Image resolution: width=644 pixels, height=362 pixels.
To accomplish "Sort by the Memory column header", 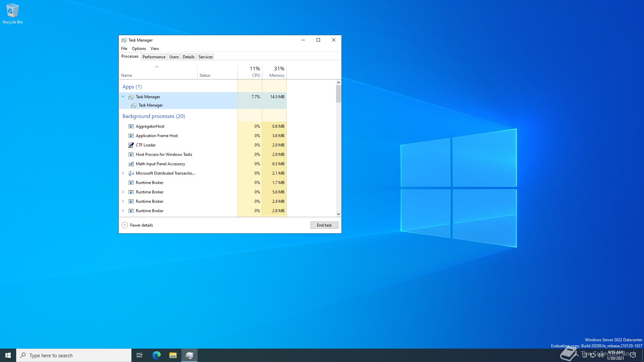I will click(x=274, y=71).
